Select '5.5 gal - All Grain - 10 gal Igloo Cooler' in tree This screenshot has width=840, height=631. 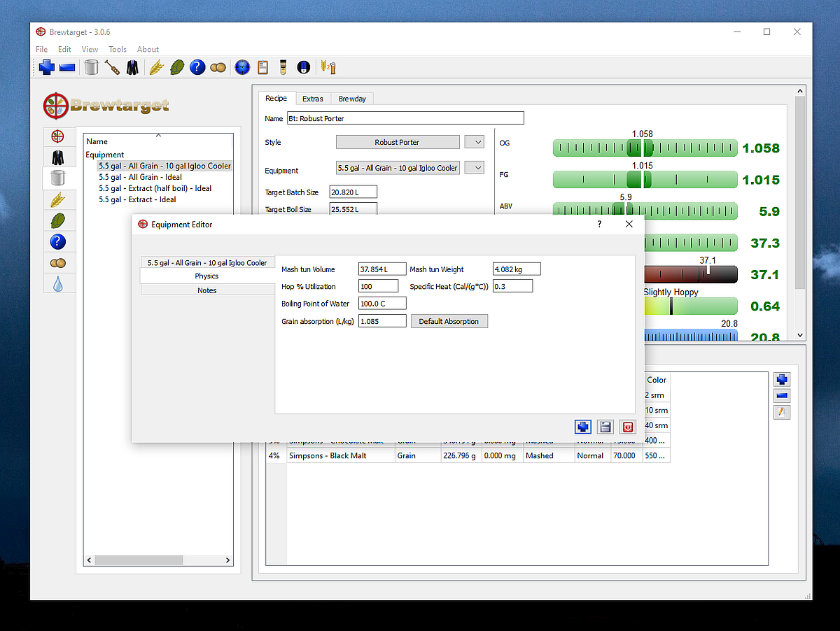(x=164, y=166)
